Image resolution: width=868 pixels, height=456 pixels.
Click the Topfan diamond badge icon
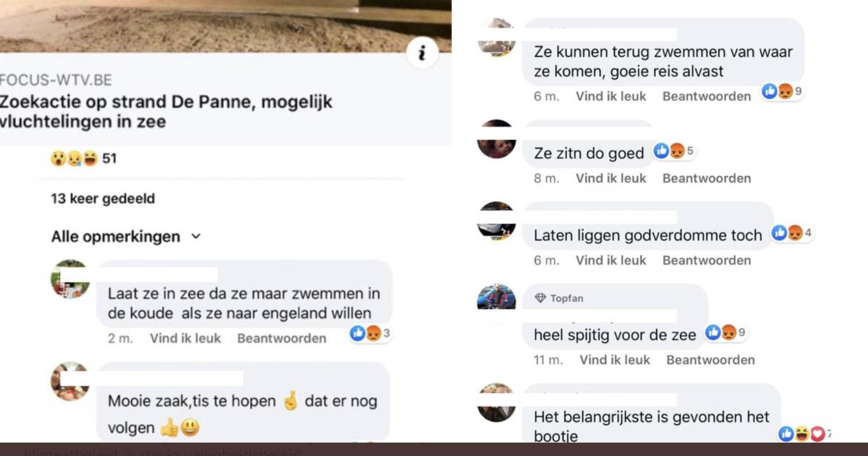[540, 298]
